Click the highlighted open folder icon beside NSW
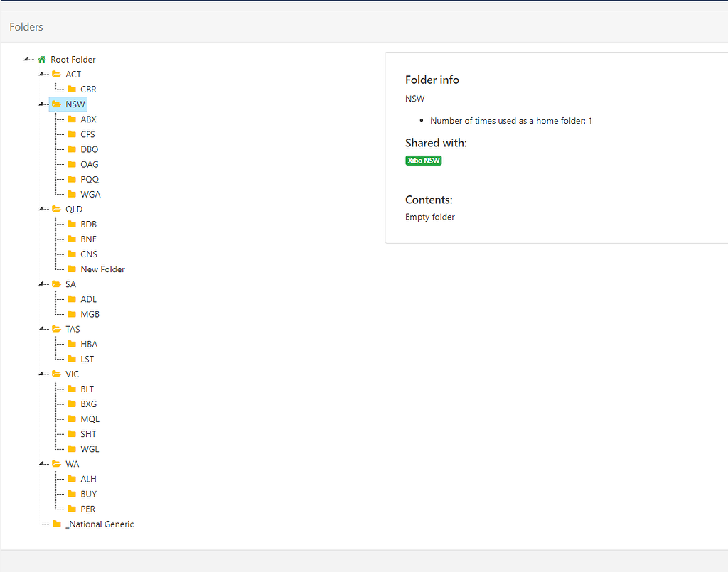The height and width of the screenshot is (572, 728). (x=57, y=104)
